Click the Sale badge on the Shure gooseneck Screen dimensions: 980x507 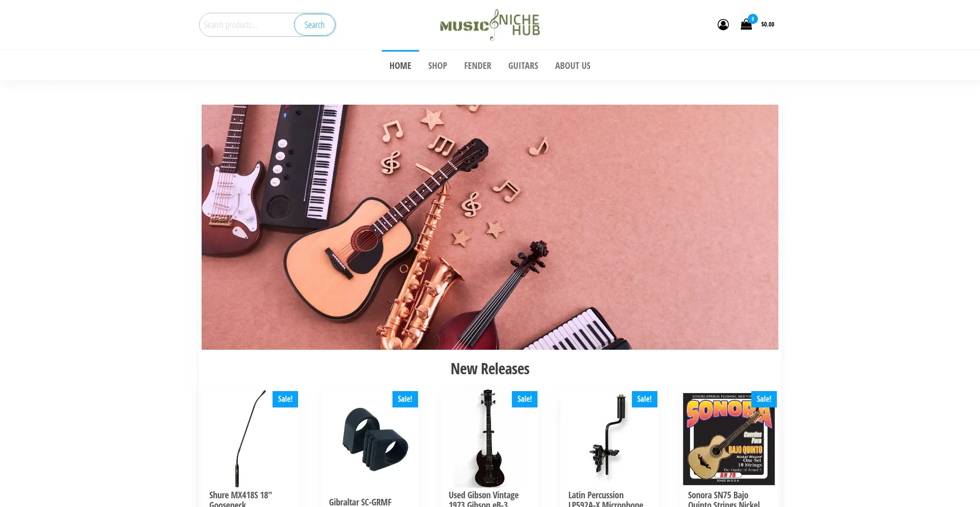point(285,399)
